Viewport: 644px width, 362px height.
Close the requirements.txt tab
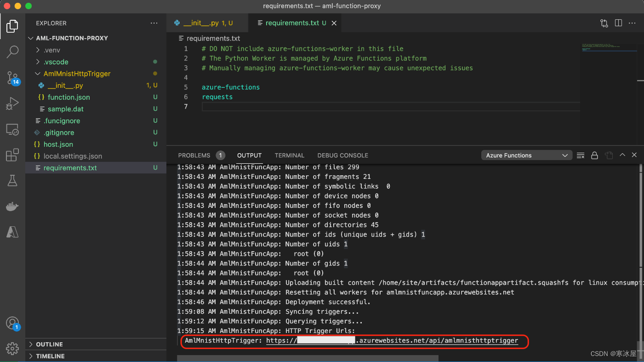point(334,23)
